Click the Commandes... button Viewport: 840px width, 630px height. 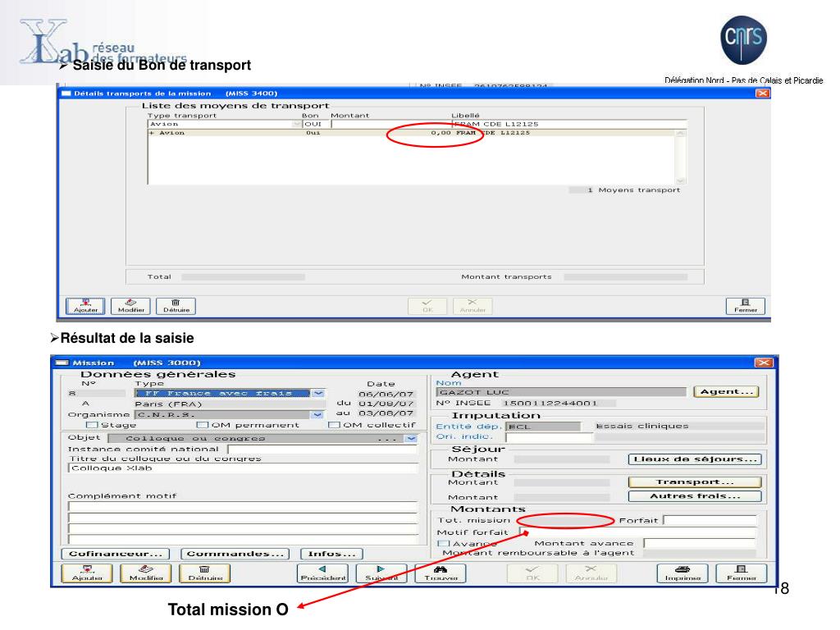pos(235,554)
